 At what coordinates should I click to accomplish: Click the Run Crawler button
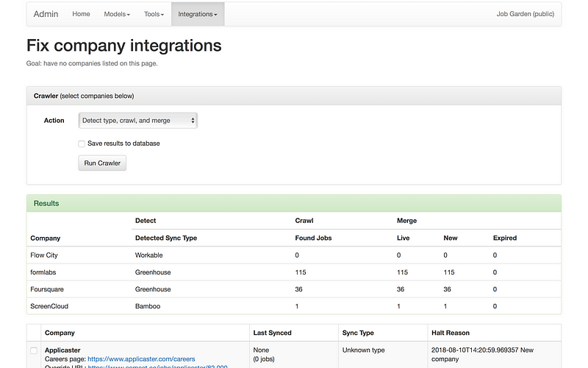click(102, 163)
